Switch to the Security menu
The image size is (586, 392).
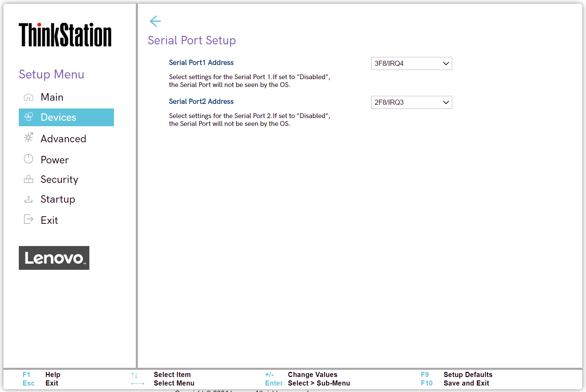(60, 179)
